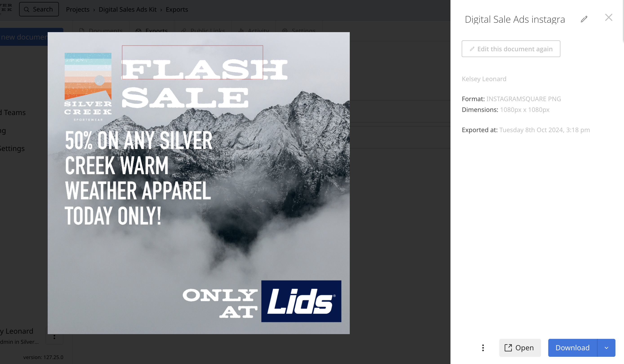Click the flash sale ad thumbnail

tap(199, 183)
